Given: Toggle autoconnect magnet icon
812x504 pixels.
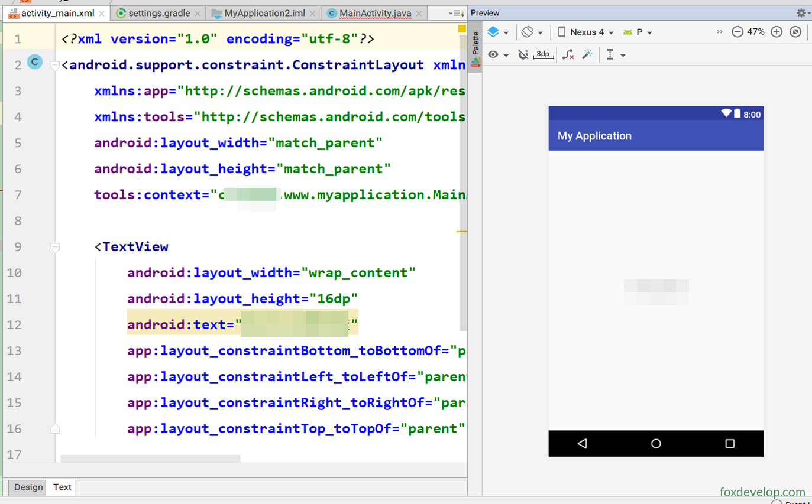Looking at the screenshot, I should 523,55.
